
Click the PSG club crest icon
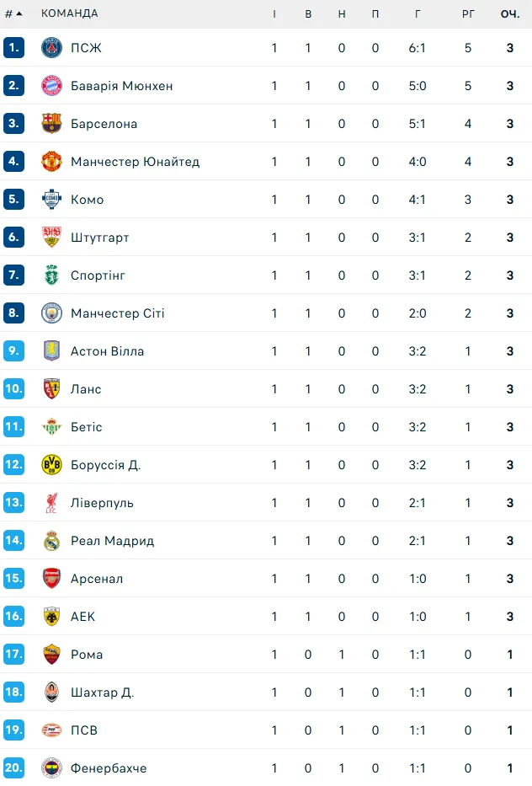coord(51,48)
